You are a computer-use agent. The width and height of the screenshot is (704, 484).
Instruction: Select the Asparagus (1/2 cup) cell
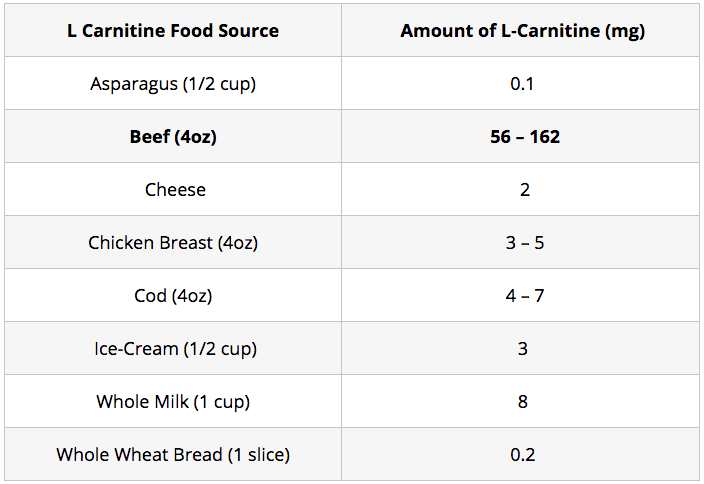173,84
